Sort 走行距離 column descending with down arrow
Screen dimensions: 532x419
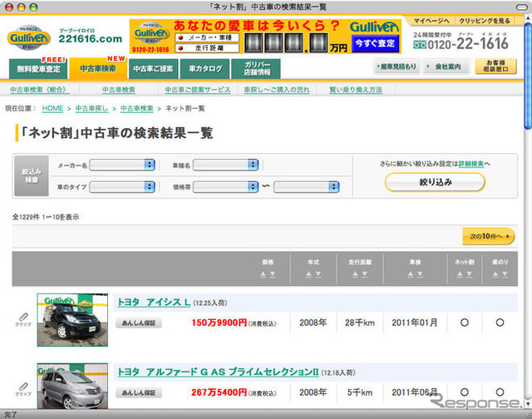point(365,274)
